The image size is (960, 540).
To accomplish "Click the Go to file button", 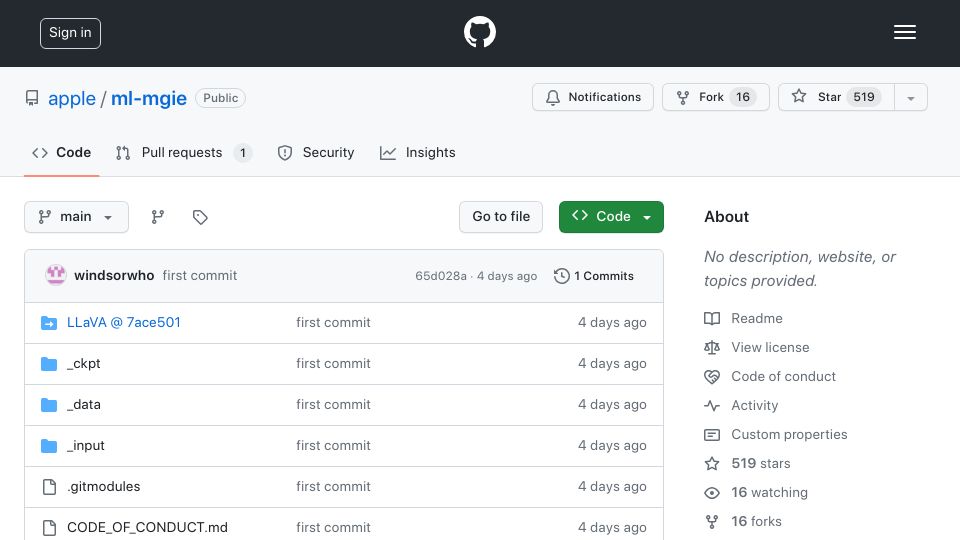I will pyautogui.click(x=501, y=217).
